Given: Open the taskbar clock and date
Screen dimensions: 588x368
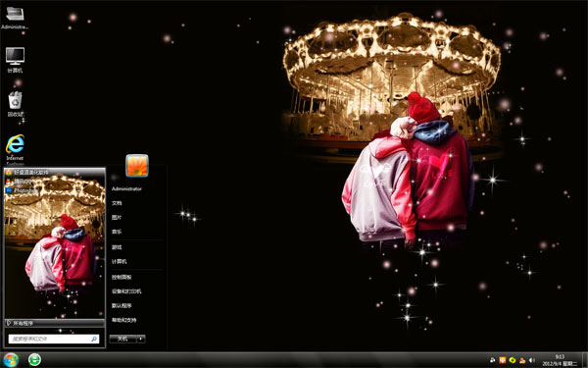Looking at the screenshot, I should pos(560,360).
